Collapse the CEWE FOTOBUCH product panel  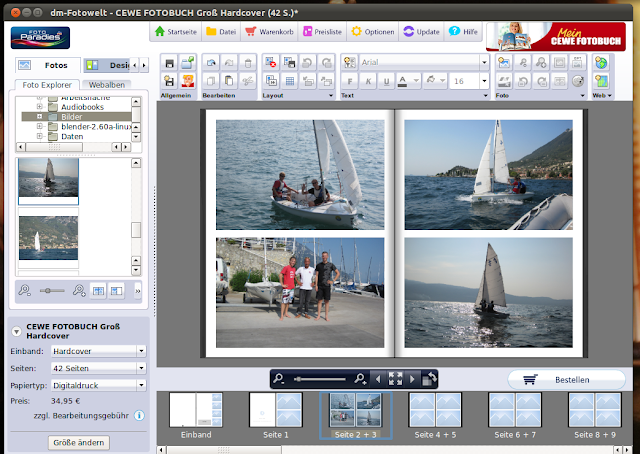[x=16, y=331]
